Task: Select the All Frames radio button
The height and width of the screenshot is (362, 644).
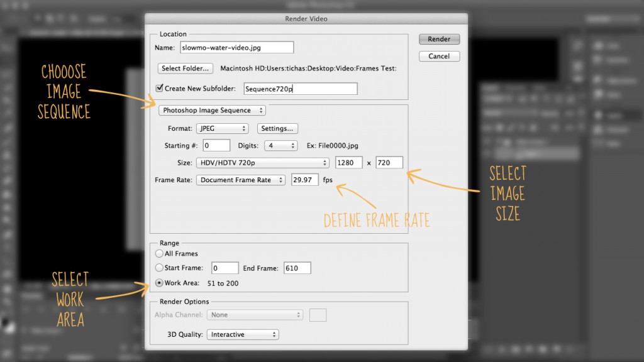Action: click(159, 253)
